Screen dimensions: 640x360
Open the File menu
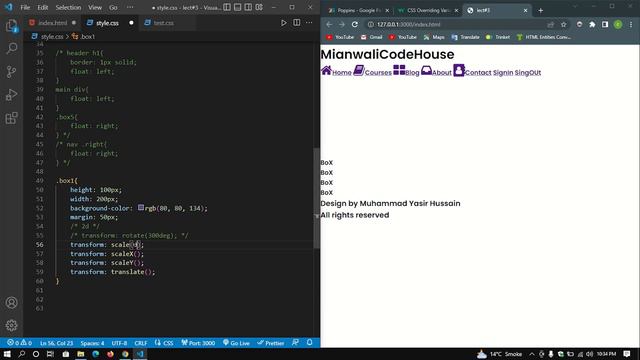pyautogui.click(x=25, y=7)
